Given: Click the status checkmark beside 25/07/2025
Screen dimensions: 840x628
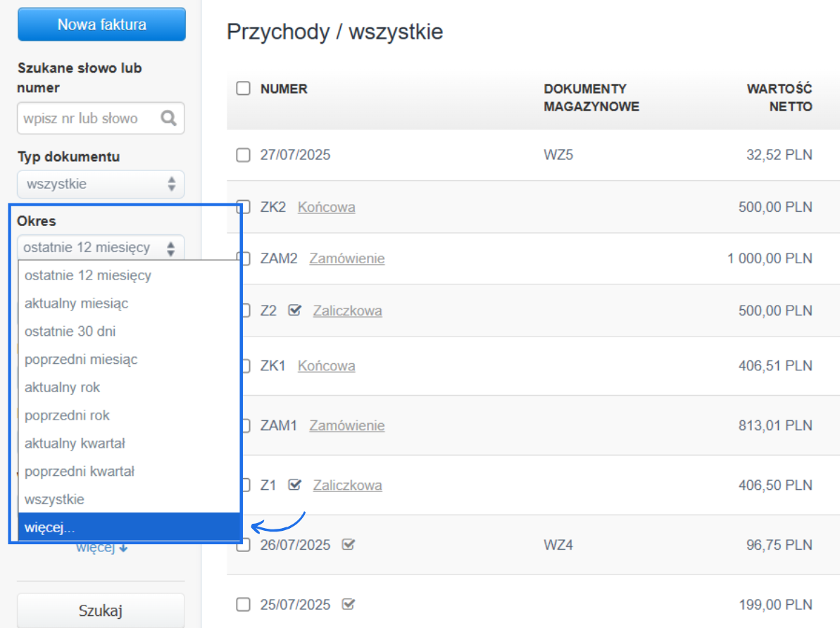Looking at the screenshot, I should click(x=347, y=603).
